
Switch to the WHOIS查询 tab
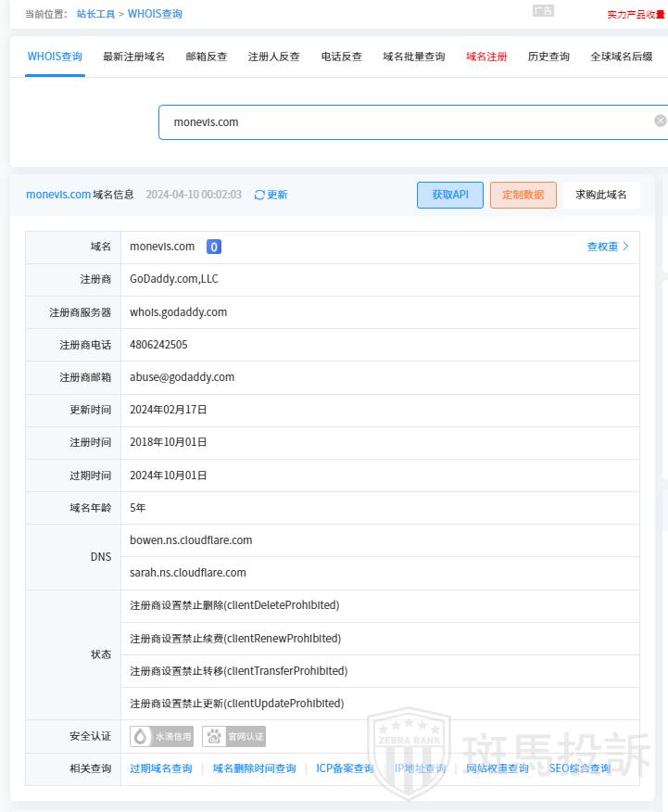(55, 57)
